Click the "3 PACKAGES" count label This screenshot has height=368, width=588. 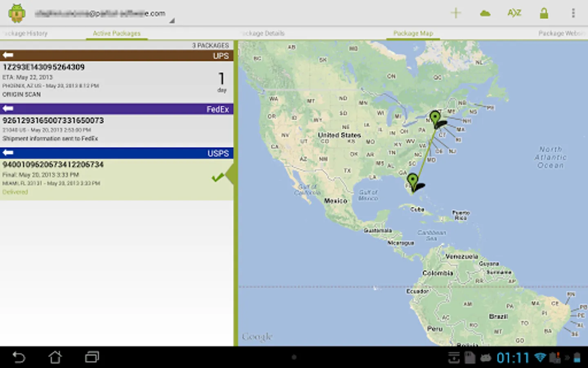point(211,45)
